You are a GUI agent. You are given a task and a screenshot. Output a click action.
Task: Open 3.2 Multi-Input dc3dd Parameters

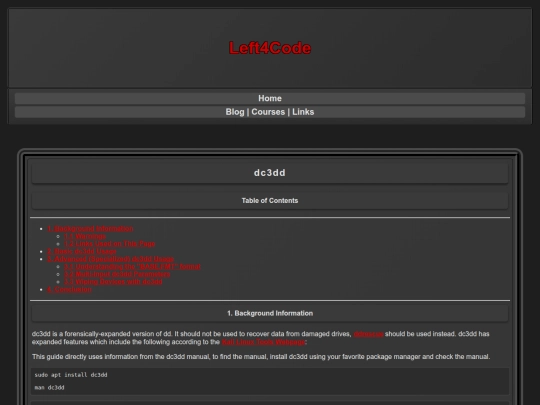[117, 274]
